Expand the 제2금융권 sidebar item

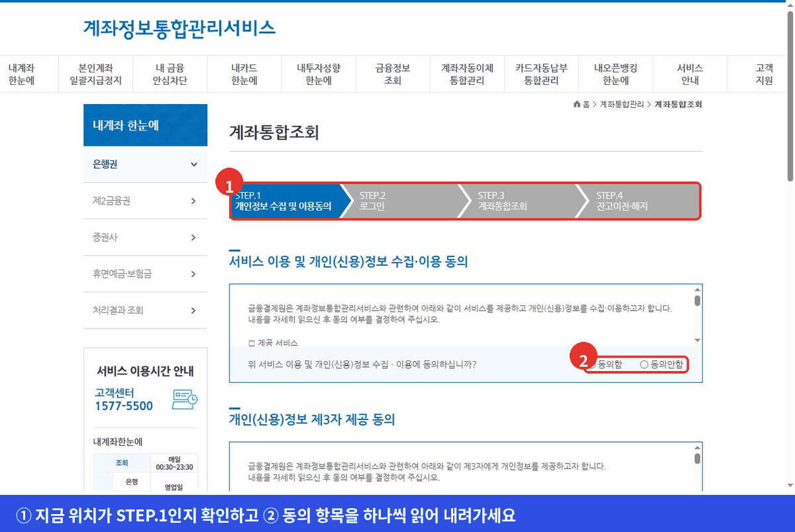145,201
